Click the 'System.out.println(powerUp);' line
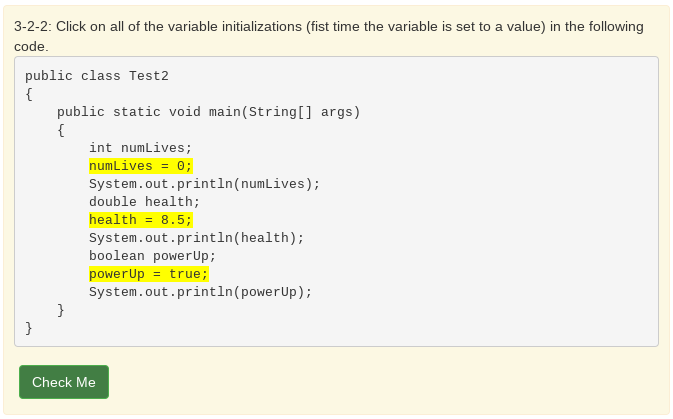This screenshot has height=419, width=673. (x=200, y=292)
